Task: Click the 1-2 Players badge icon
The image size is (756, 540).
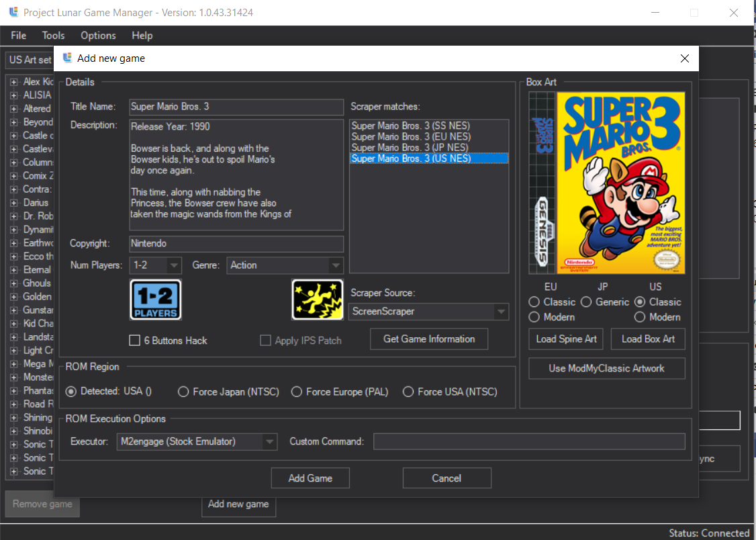Action: 156,300
